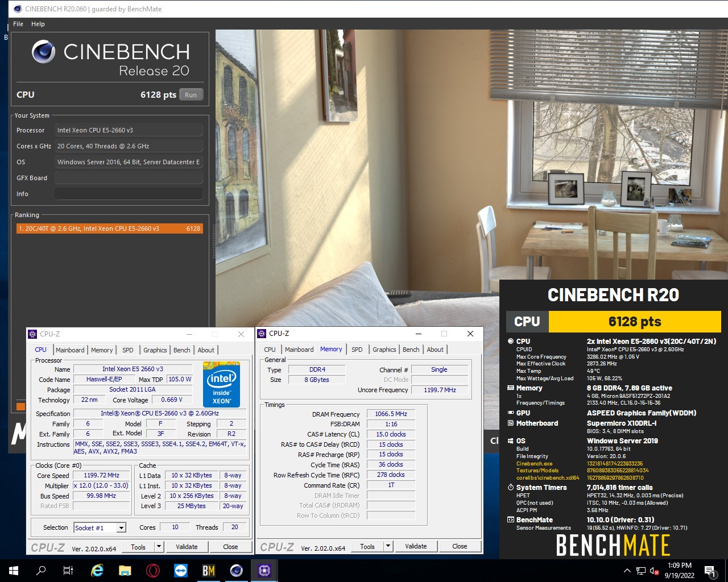728x582 pixels.
Task: Click the Info input field
Action: (x=129, y=194)
